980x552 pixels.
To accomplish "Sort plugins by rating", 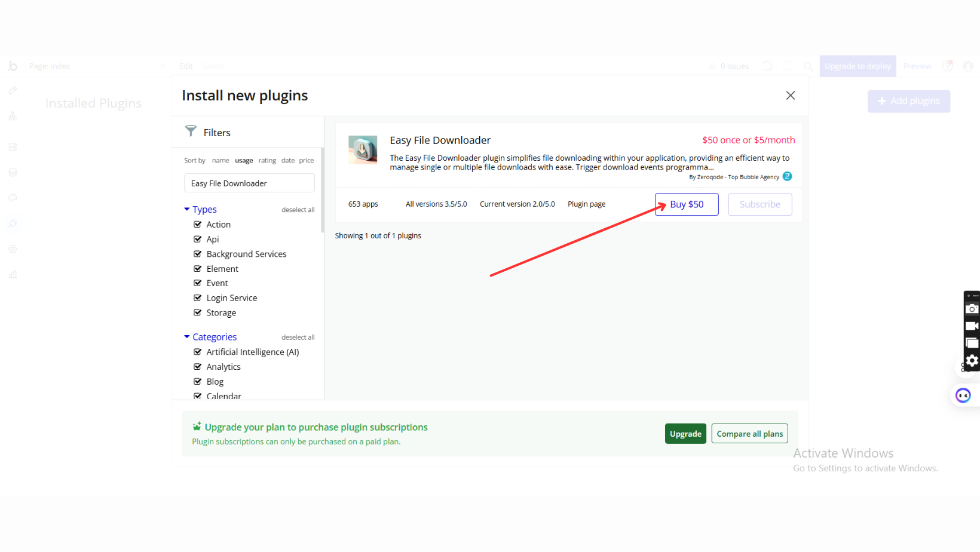I will [267, 161].
